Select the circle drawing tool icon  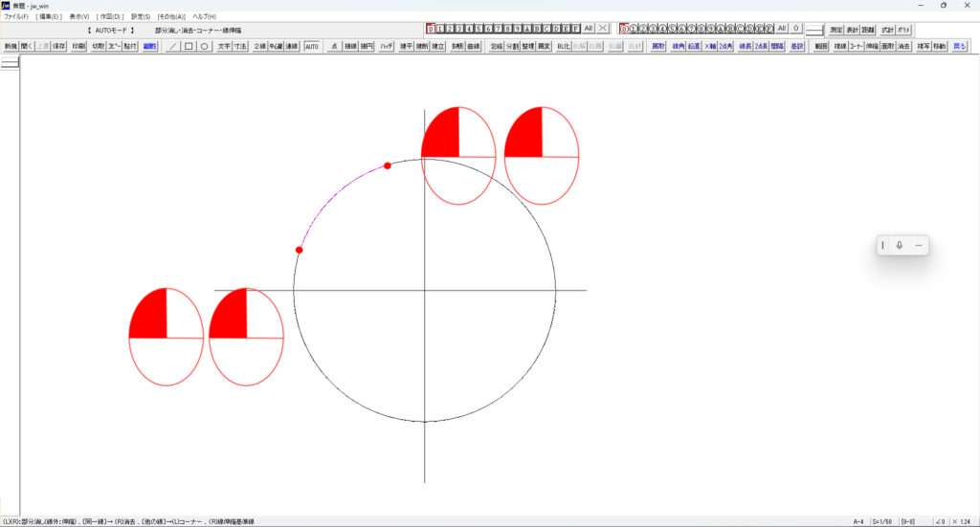coord(204,46)
